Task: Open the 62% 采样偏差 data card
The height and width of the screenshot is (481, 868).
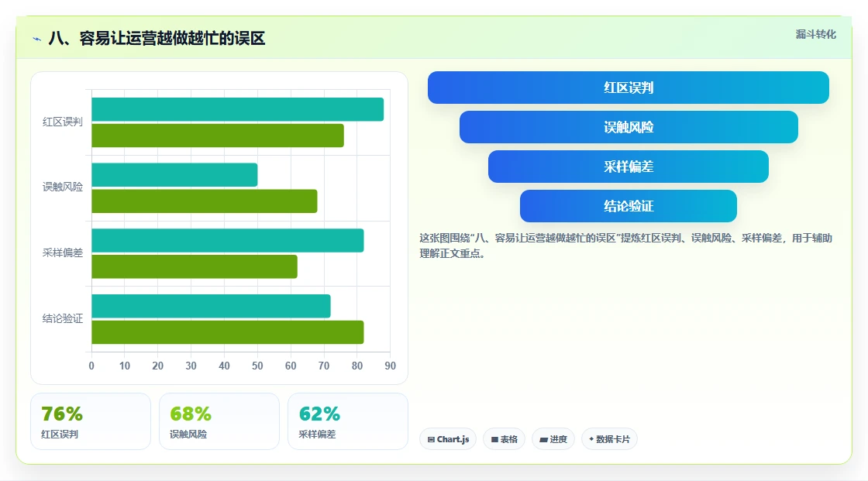Action: click(x=348, y=421)
